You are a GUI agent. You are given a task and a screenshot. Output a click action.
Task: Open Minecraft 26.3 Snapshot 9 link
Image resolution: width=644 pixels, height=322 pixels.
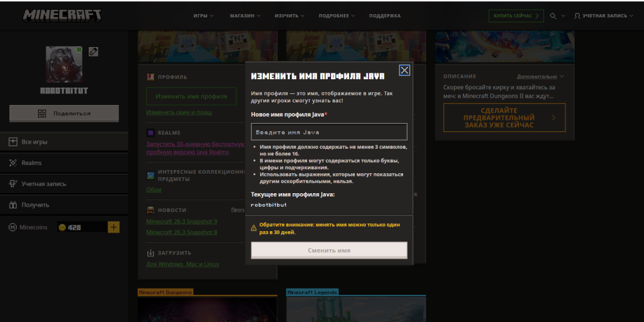[182, 222]
